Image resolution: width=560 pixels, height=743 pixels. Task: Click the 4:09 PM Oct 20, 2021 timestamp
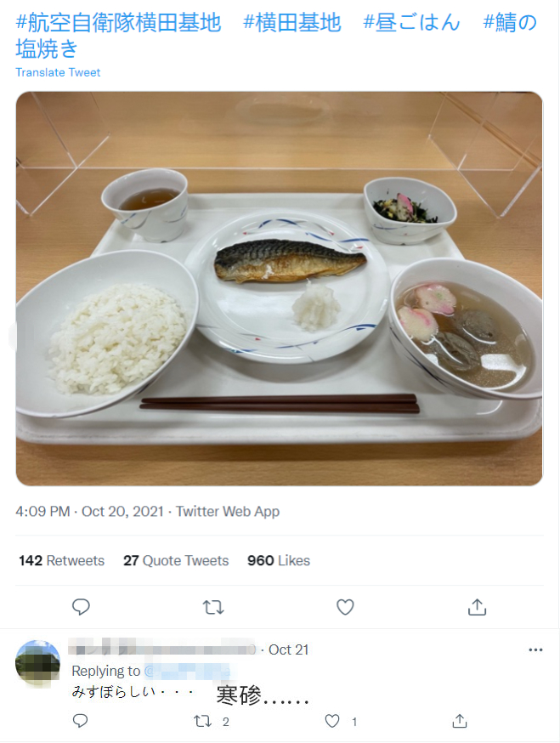[89, 512]
